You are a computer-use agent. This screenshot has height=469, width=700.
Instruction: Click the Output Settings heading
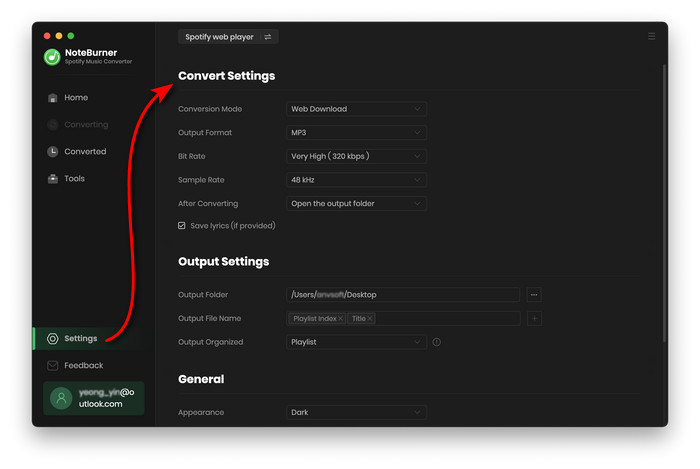coord(224,261)
